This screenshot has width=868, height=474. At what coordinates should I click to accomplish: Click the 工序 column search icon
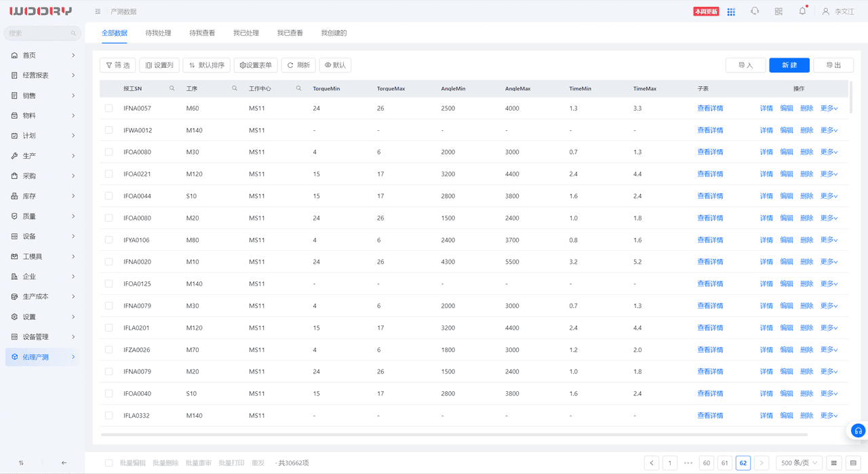coord(235,88)
